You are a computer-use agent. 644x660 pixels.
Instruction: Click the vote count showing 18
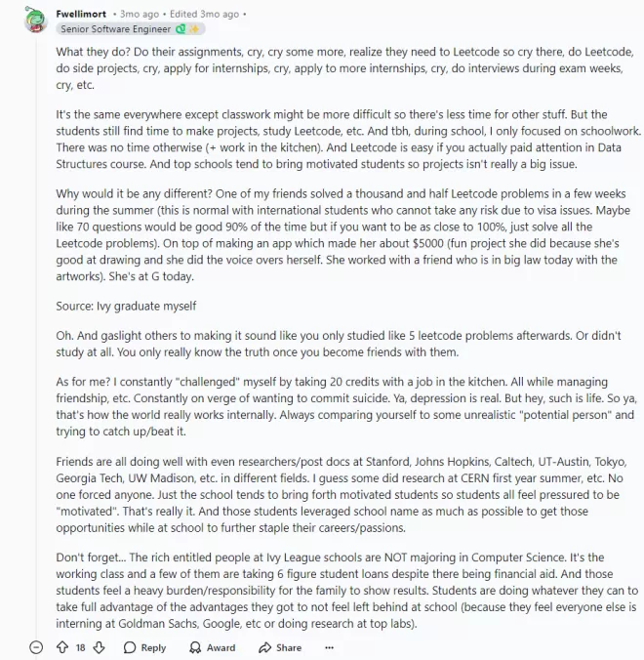pyautogui.click(x=80, y=647)
